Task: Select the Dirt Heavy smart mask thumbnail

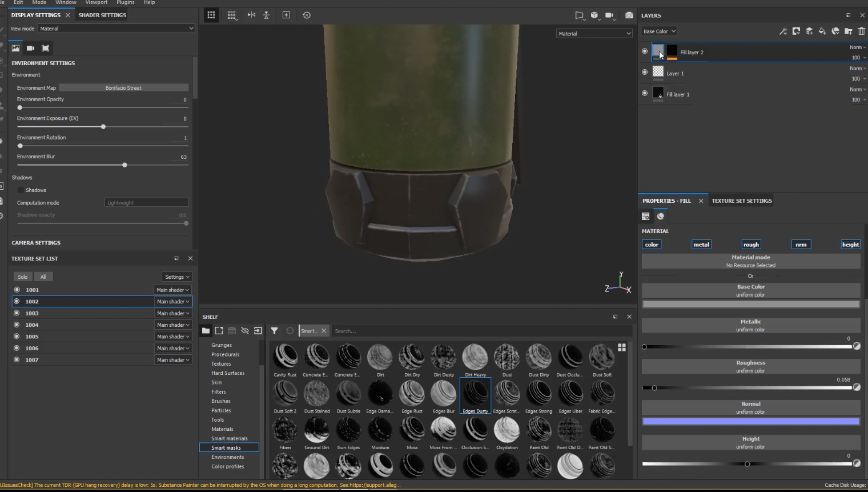Action: click(475, 358)
